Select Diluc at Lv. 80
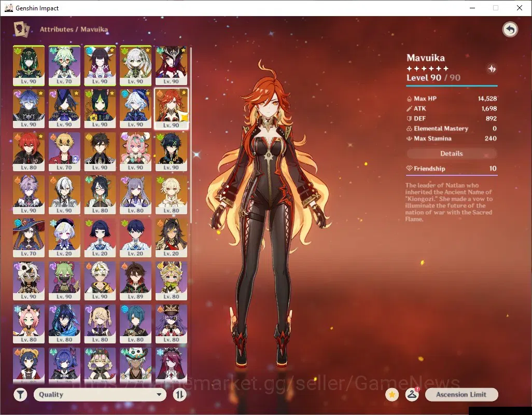The height and width of the screenshot is (415, 532). point(29,151)
